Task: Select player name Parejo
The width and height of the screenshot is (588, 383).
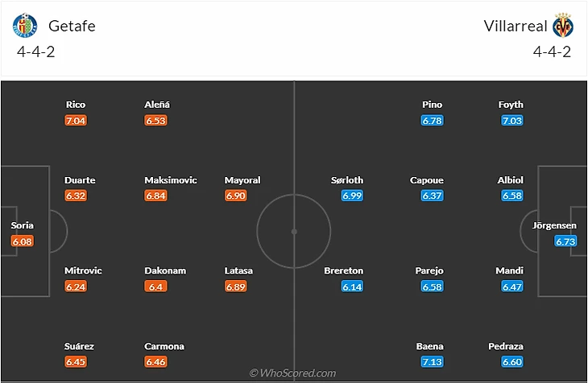Action: tap(429, 271)
